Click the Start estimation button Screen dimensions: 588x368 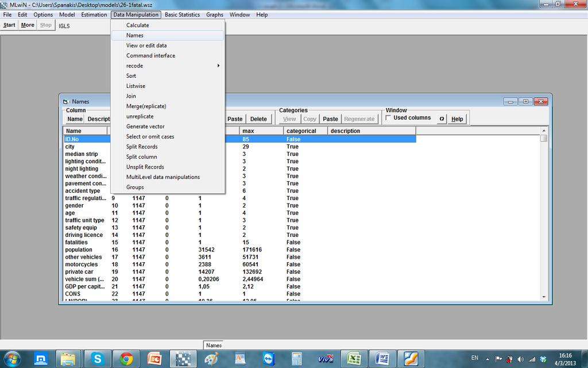point(9,25)
